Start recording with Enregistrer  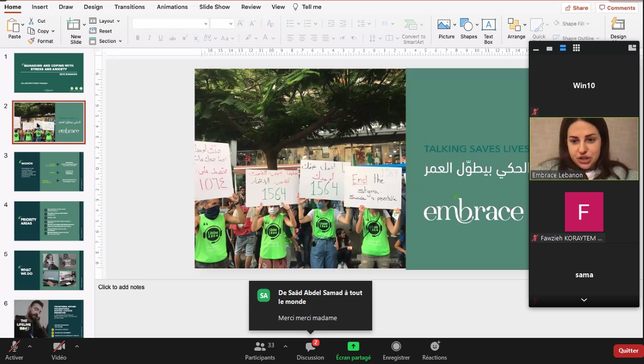(x=396, y=351)
